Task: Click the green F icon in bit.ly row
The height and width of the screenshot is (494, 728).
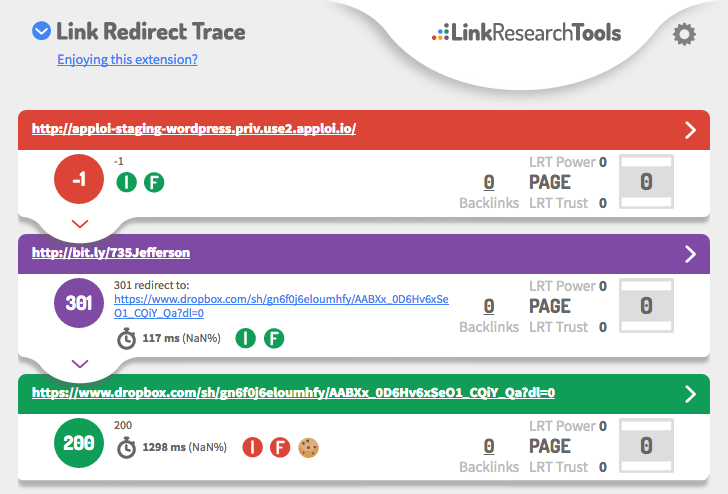Action: click(274, 338)
